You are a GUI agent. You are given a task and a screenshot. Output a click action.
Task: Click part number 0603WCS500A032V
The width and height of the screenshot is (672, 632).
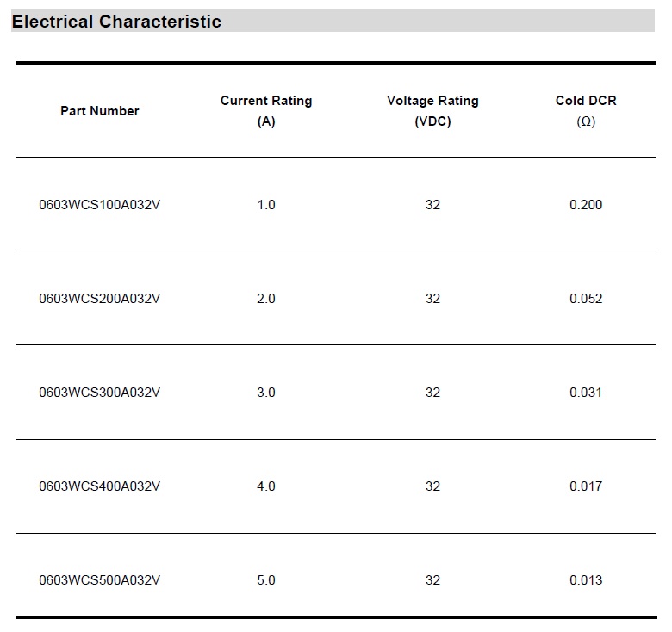(99, 580)
